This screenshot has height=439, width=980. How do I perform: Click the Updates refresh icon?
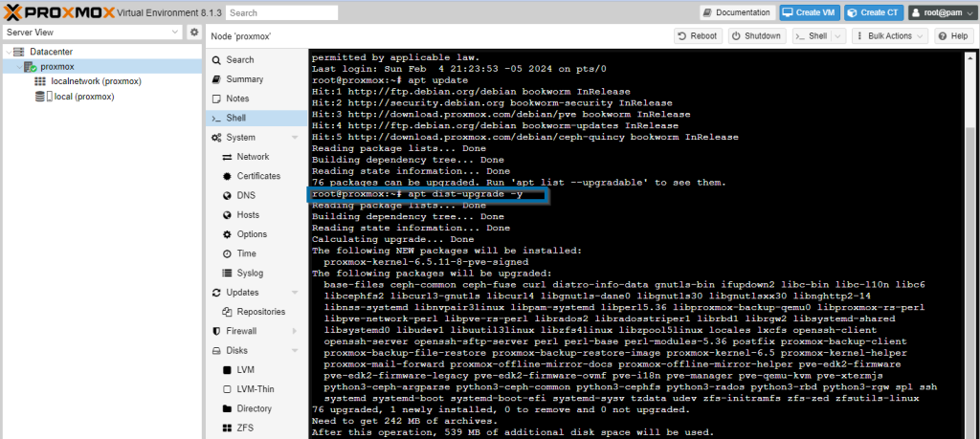point(216,293)
